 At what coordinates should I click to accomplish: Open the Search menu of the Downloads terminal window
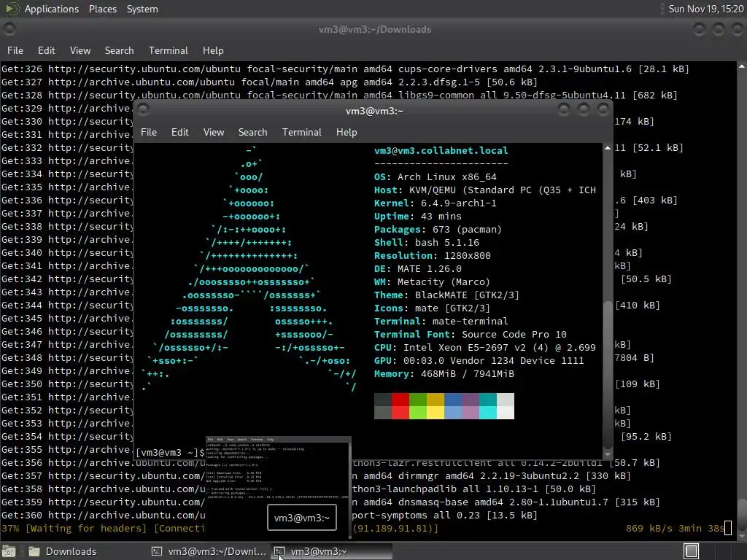pyautogui.click(x=119, y=50)
